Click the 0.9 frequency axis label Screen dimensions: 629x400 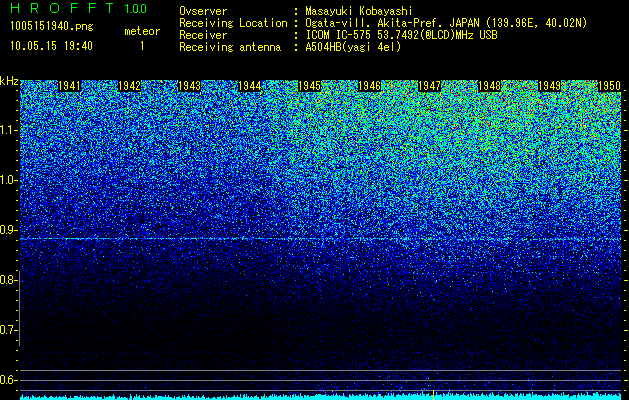coord(8,230)
